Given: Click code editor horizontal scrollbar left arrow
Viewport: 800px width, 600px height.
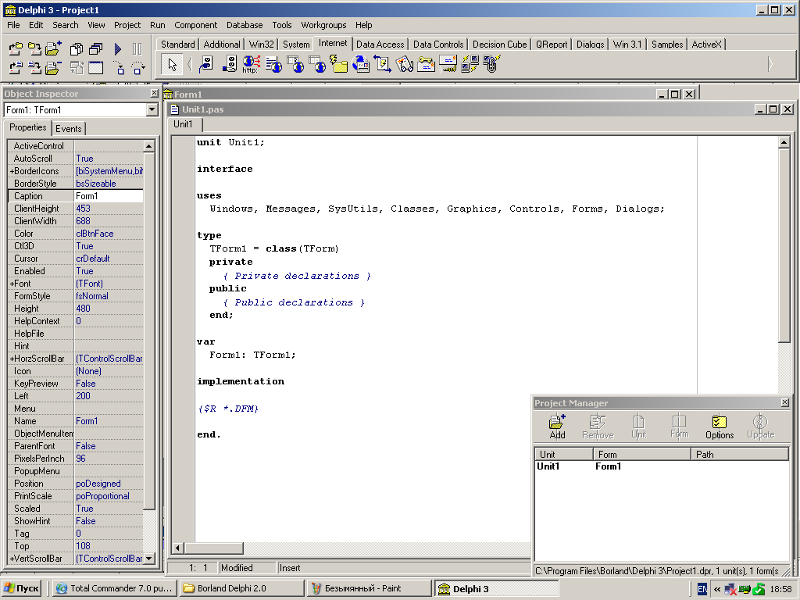Looking at the screenshot, I should (178, 548).
